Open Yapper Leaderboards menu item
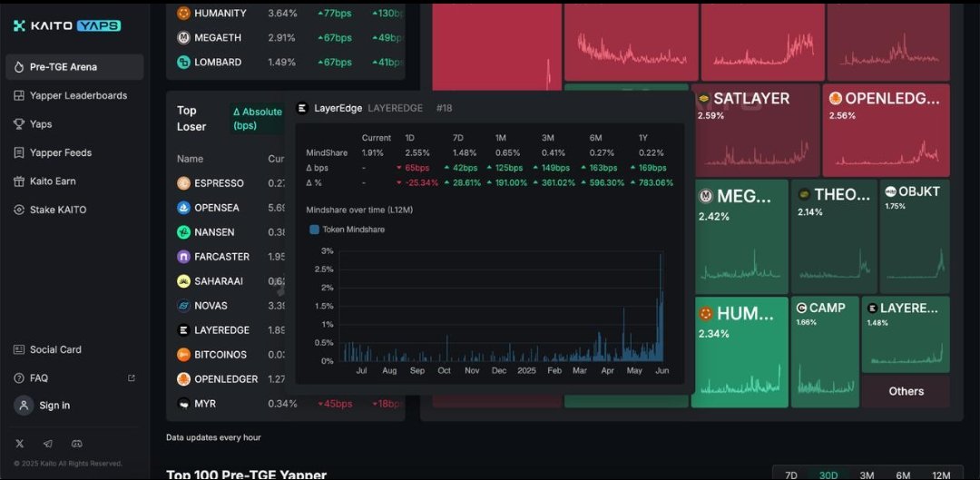This screenshot has width=980, height=480. 74,95
